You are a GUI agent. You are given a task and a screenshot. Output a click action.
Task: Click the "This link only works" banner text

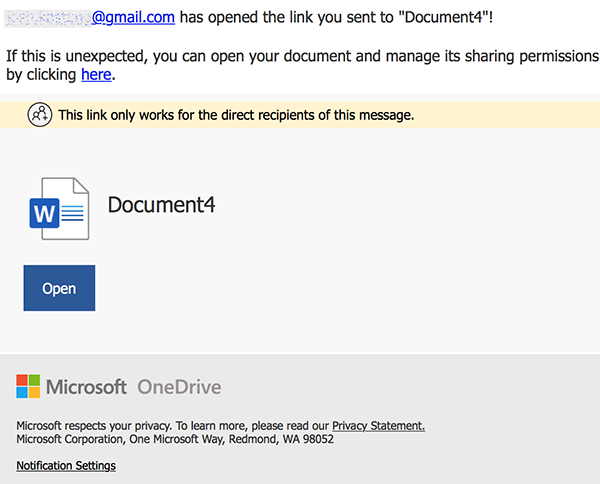tap(236, 115)
